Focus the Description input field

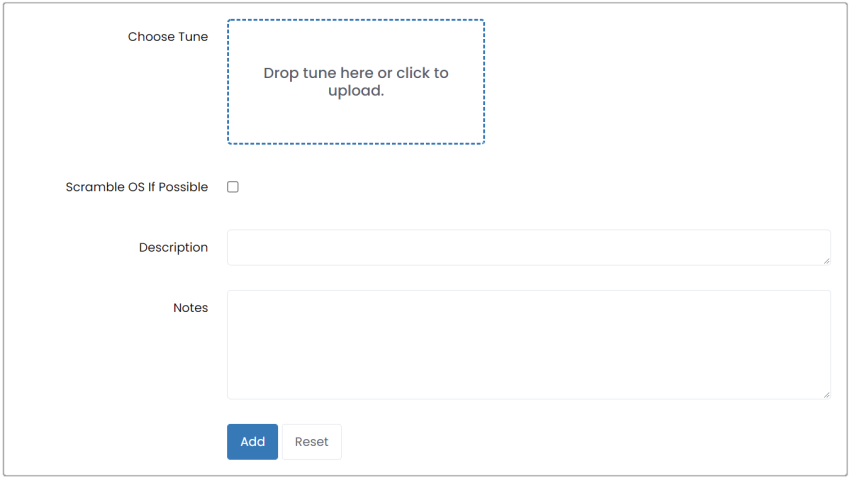pos(528,248)
